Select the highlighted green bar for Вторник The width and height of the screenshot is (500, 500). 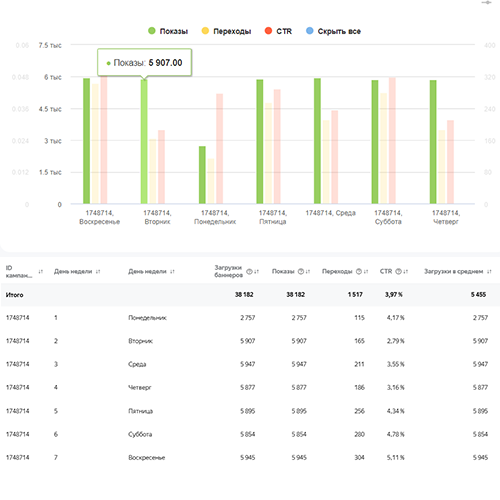pos(144,142)
